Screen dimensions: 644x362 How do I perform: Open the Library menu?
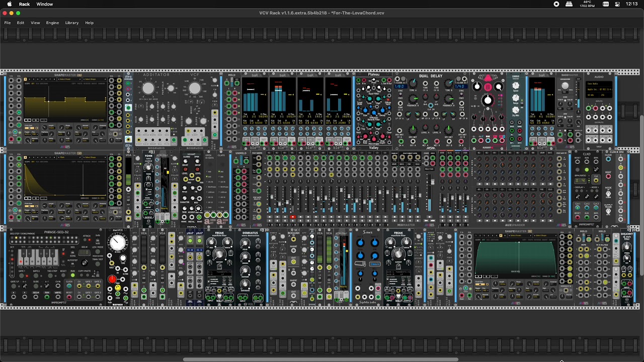tap(72, 23)
